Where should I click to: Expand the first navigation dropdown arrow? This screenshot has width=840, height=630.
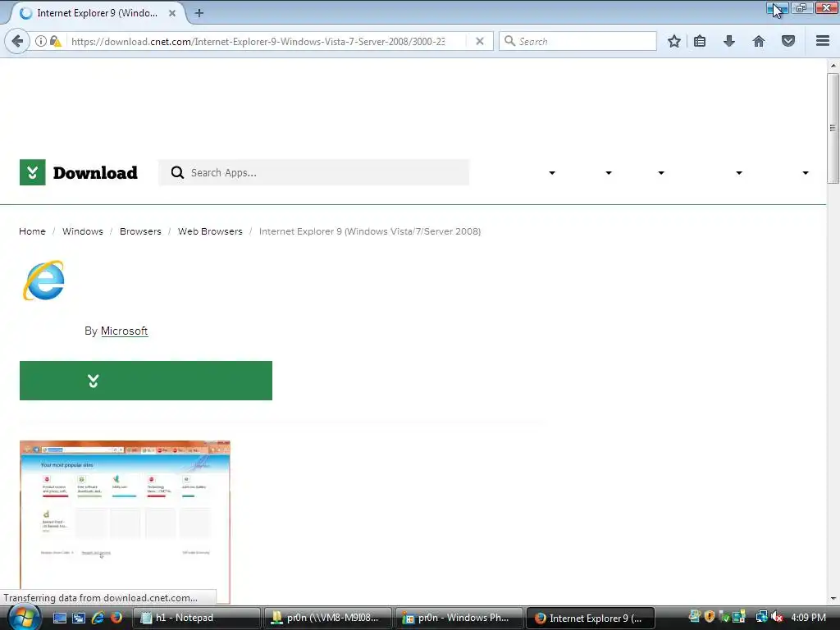click(x=552, y=173)
